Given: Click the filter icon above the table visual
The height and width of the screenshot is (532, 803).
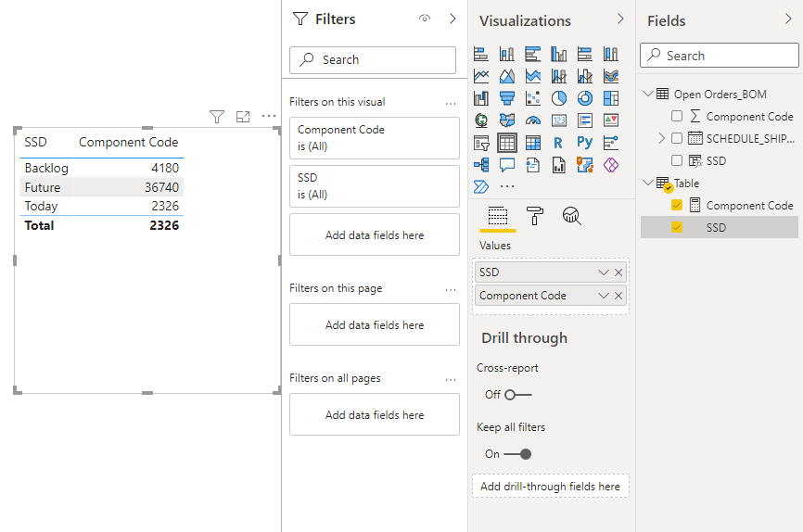Looking at the screenshot, I should tap(217, 117).
